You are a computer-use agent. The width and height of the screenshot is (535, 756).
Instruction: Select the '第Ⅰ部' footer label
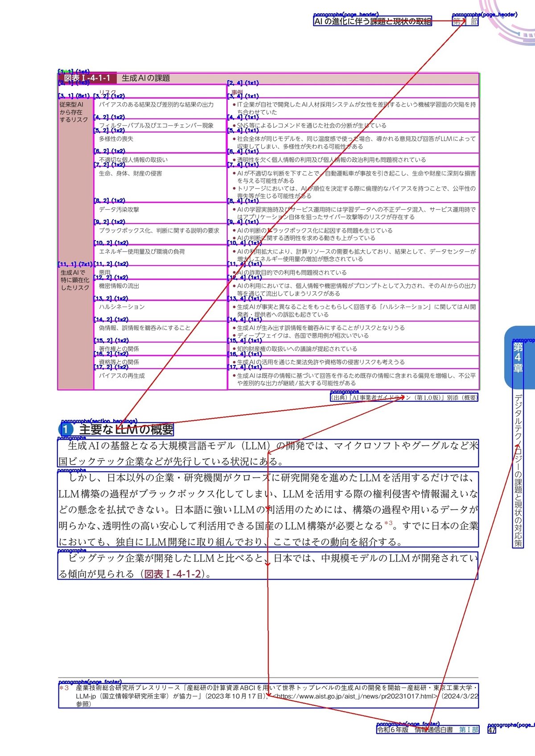tap(469, 730)
